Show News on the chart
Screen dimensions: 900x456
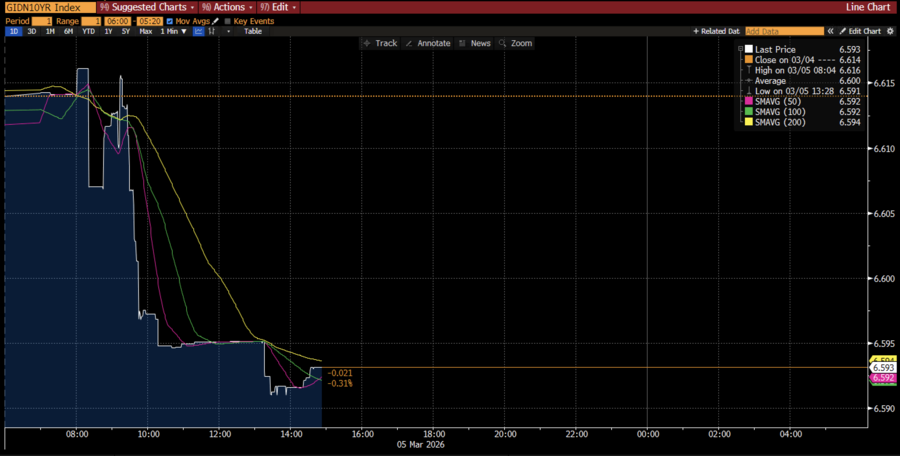pyautogui.click(x=475, y=43)
